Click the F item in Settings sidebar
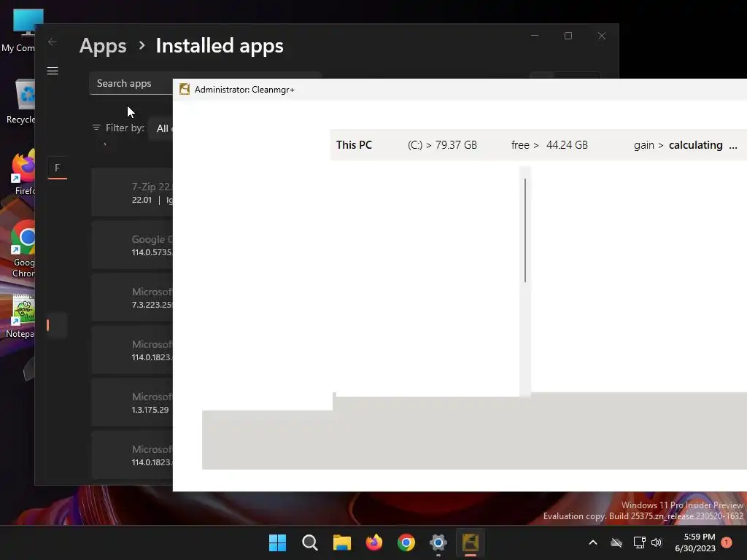747x560 pixels. tap(57, 168)
